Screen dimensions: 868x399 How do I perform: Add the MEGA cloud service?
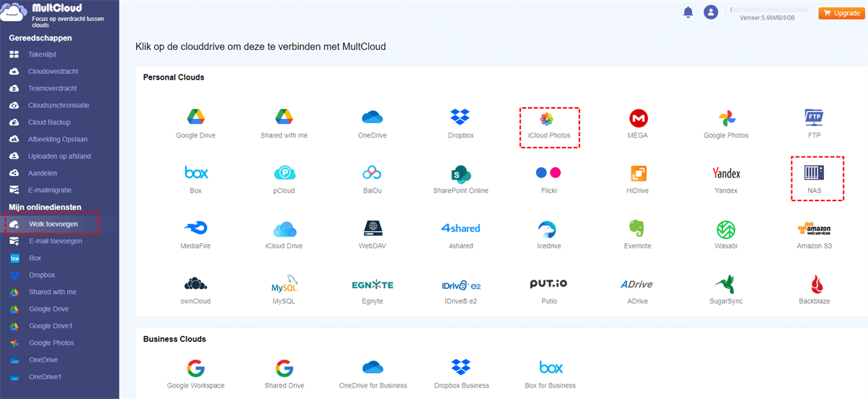(638, 118)
